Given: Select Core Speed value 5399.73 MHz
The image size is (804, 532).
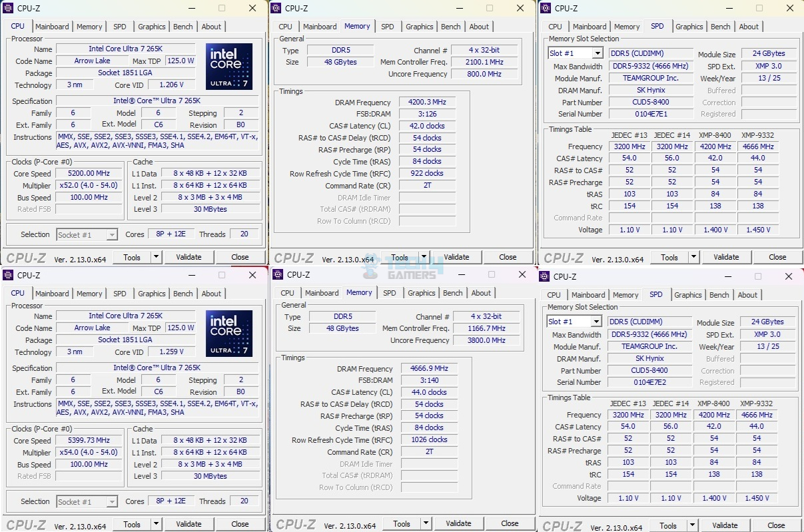Looking at the screenshot, I should 89,440.
